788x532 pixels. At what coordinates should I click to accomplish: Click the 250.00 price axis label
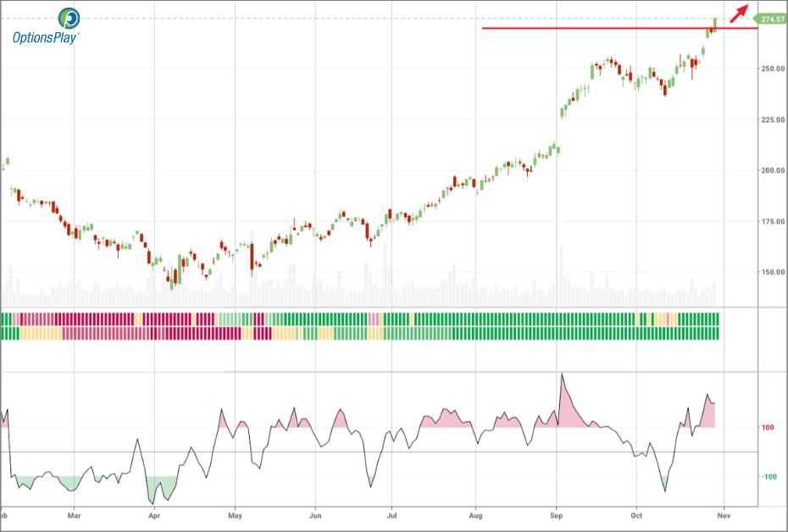[772, 68]
